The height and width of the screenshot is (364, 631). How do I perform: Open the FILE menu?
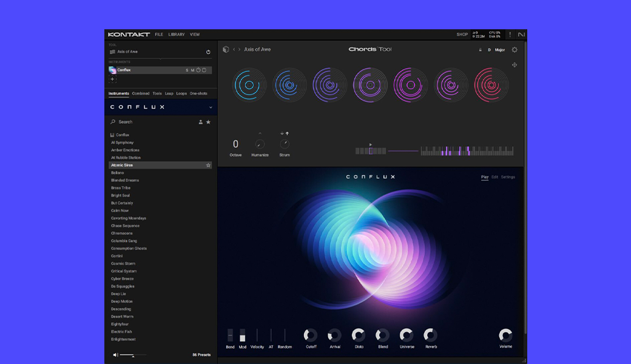tap(159, 35)
